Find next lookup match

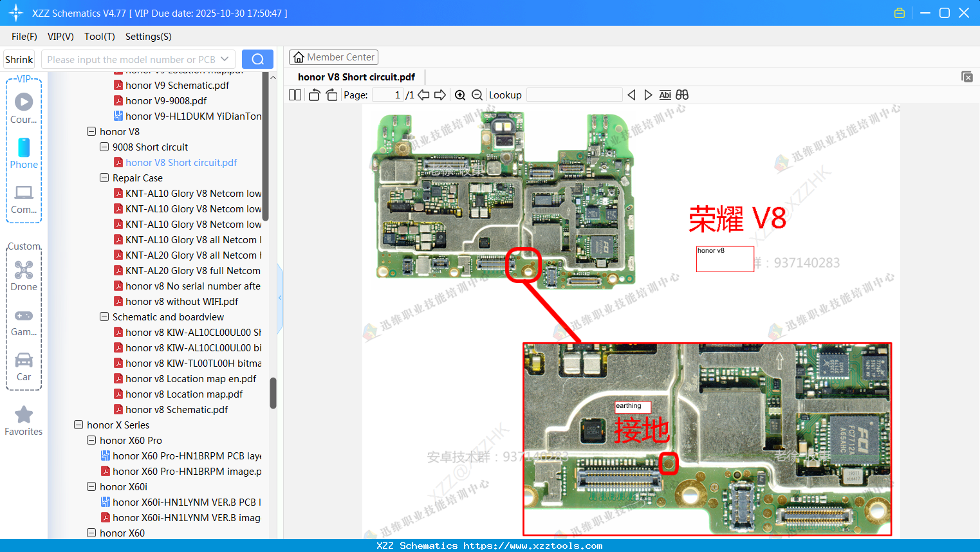[648, 95]
